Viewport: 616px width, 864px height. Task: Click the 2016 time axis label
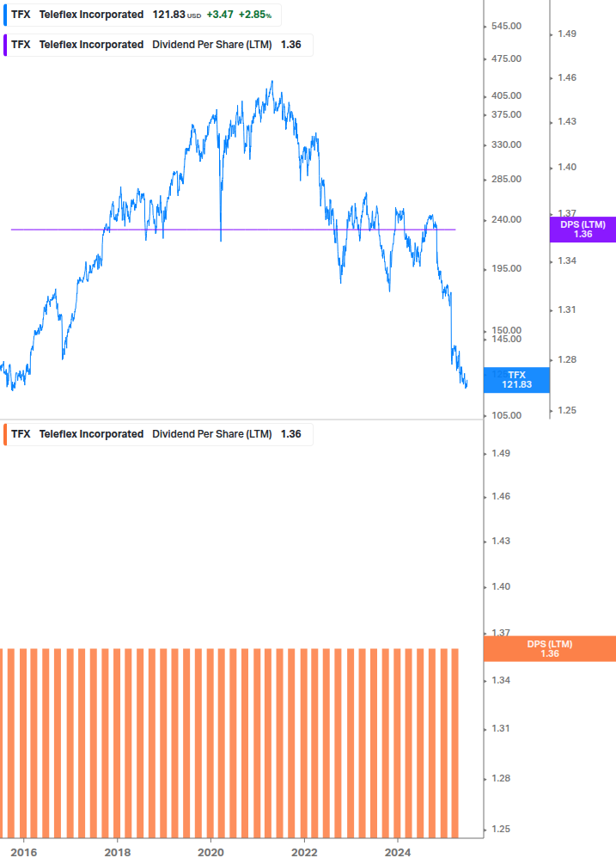click(24, 853)
